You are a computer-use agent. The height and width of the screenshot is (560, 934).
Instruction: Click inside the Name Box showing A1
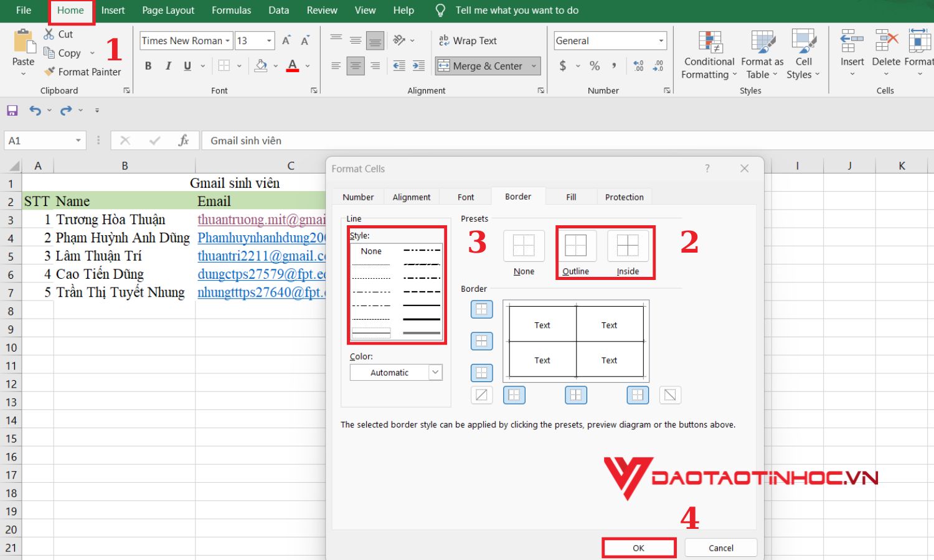(x=37, y=140)
